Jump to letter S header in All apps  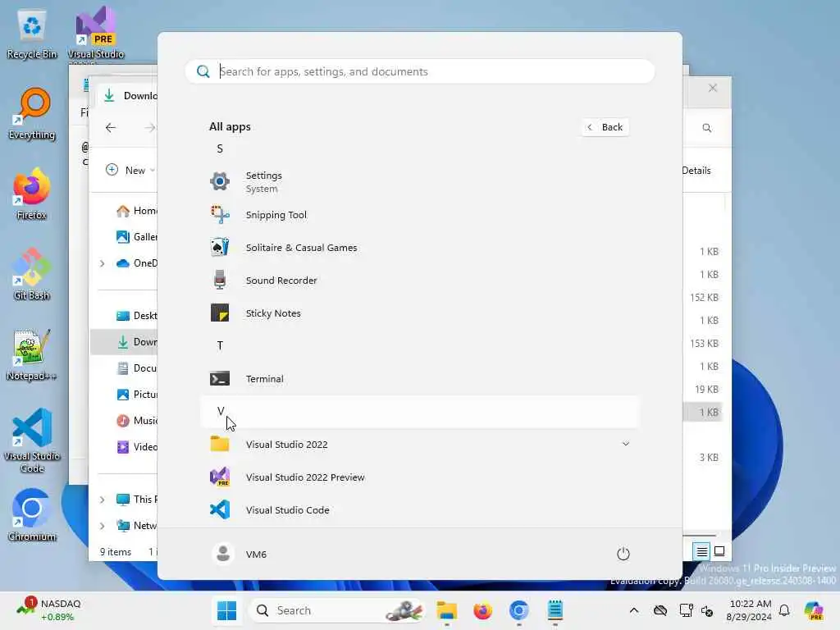(x=220, y=149)
